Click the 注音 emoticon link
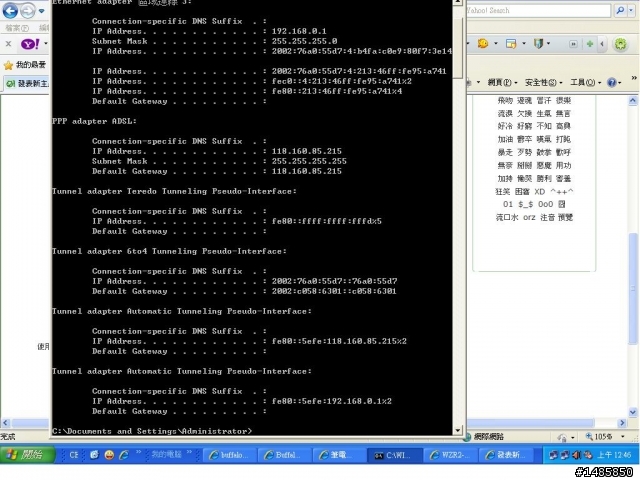 [547, 217]
